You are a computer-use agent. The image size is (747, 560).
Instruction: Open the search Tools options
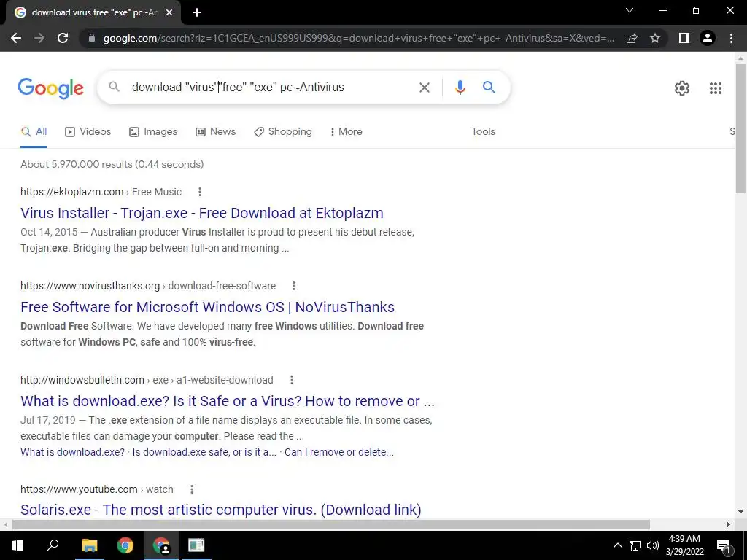pyautogui.click(x=483, y=132)
